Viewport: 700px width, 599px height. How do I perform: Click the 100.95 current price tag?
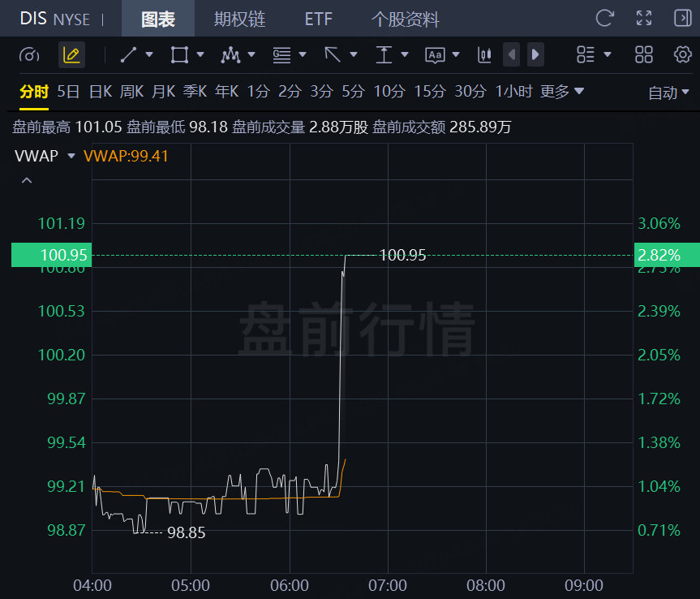click(51, 255)
